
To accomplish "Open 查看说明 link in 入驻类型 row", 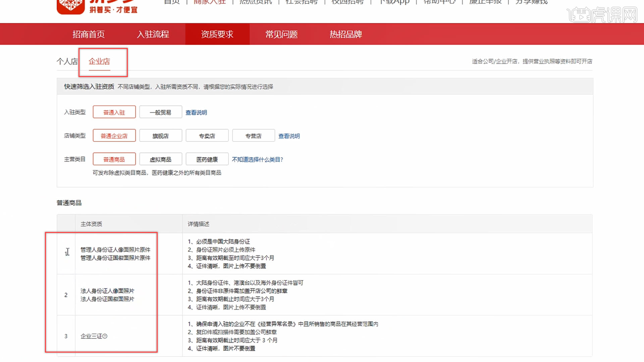I will click(196, 113).
